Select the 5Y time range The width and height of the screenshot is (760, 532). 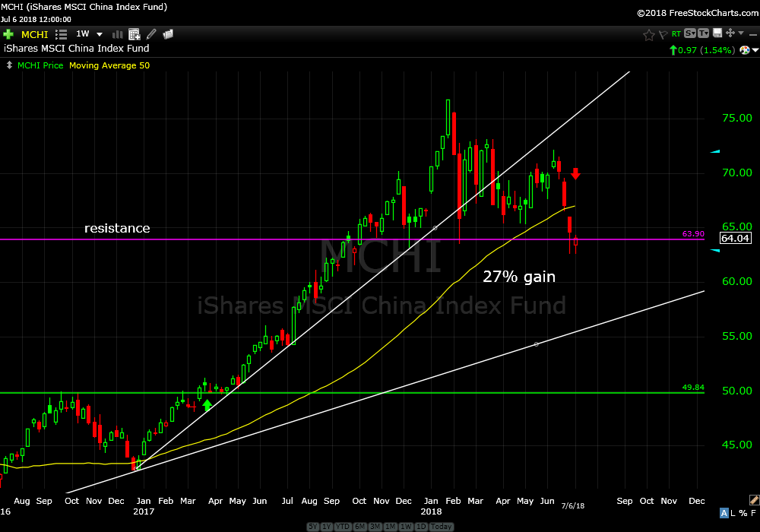click(312, 527)
